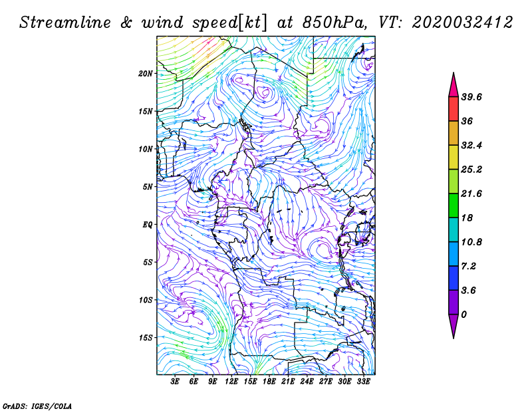
Task: Click the 10.8 legend value label
Action: 471,242
